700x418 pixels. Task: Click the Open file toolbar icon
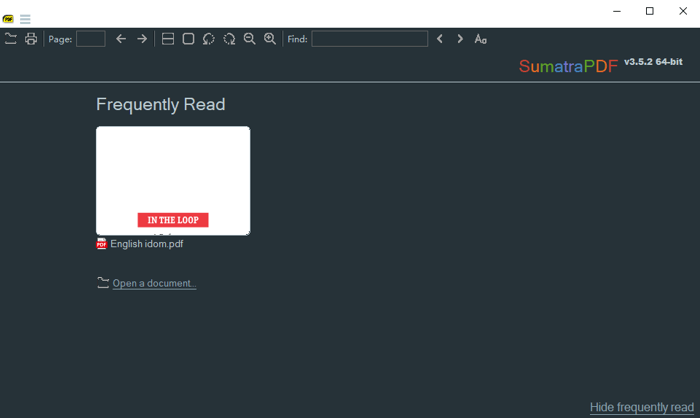11,39
